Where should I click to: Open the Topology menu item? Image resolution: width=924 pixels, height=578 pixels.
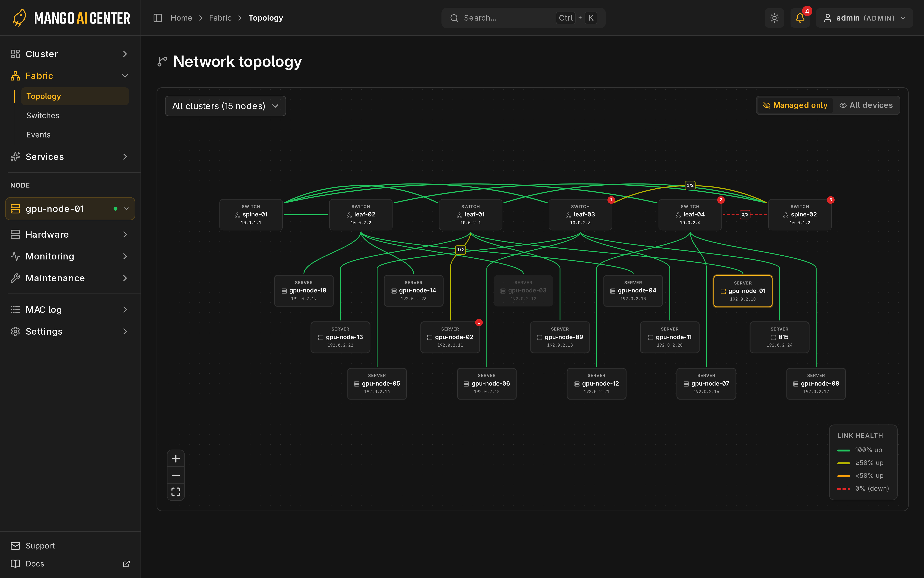pos(75,96)
